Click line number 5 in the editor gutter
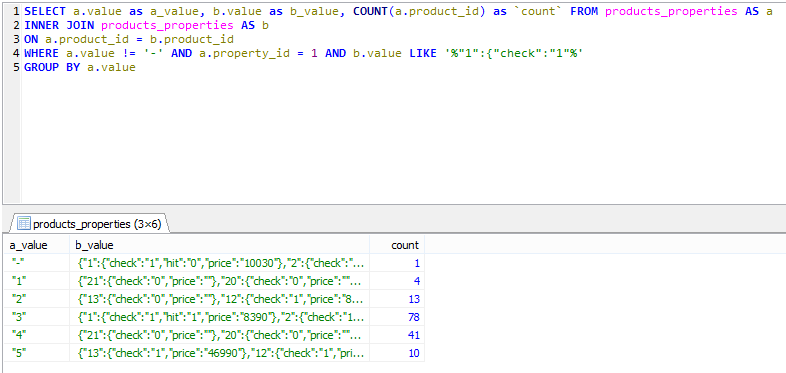The image size is (786, 373). tap(16, 67)
